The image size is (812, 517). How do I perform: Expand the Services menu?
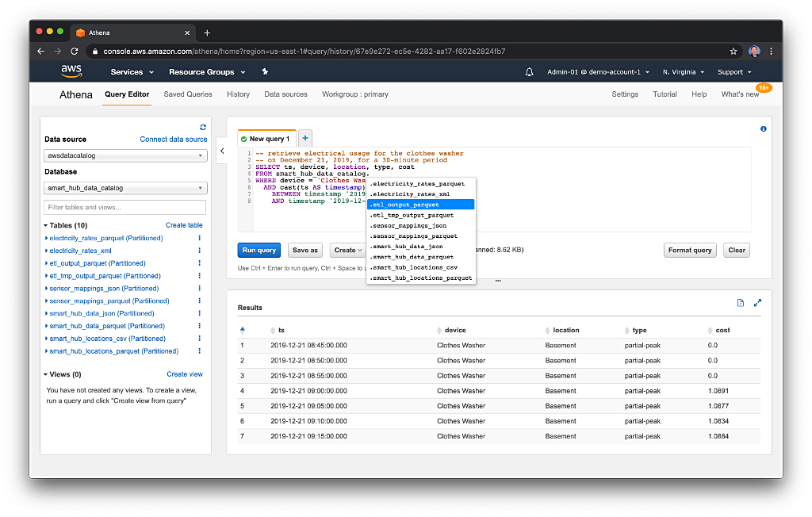(132, 72)
